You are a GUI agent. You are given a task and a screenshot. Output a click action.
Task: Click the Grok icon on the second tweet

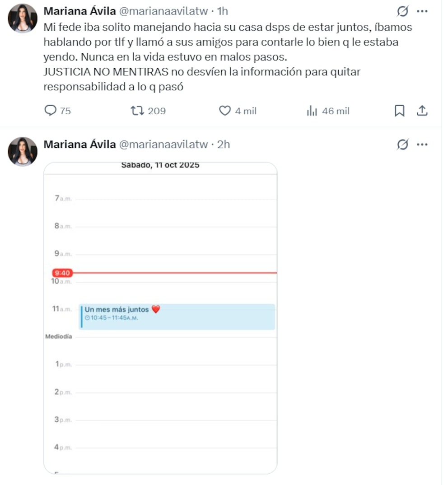coord(403,145)
